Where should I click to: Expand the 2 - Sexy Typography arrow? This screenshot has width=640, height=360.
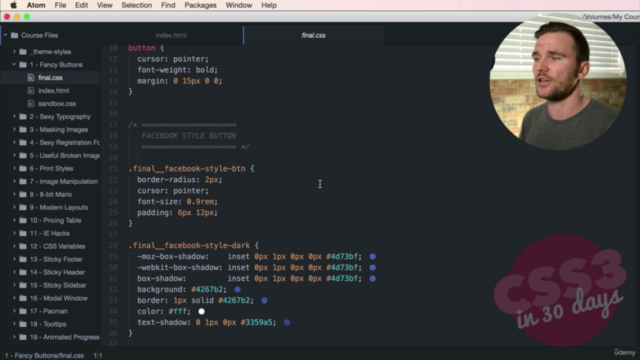pos(14,117)
